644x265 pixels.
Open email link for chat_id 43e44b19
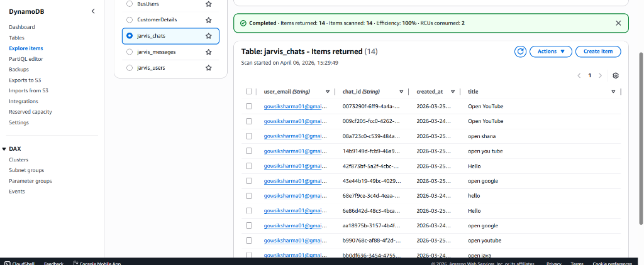(296, 181)
